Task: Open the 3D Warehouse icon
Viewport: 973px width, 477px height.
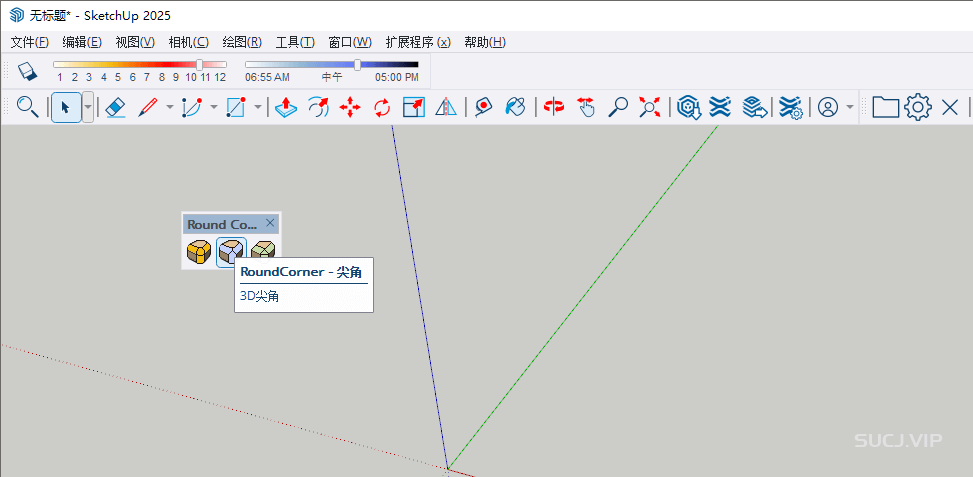Action: point(688,107)
